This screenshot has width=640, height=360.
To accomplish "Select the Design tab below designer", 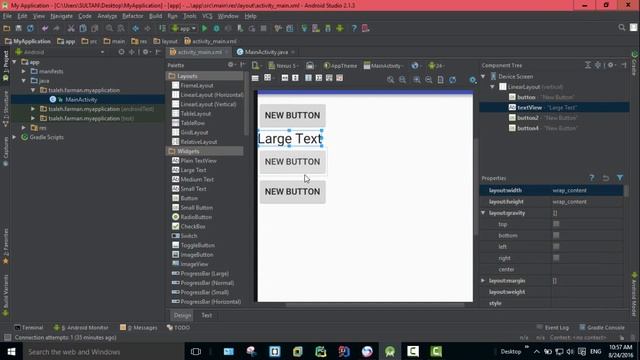I will (x=182, y=315).
